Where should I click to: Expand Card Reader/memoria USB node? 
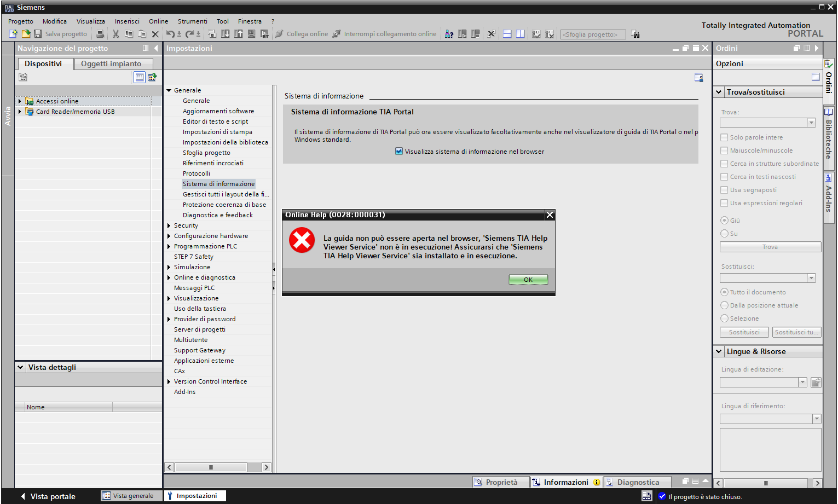click(20, 112)
